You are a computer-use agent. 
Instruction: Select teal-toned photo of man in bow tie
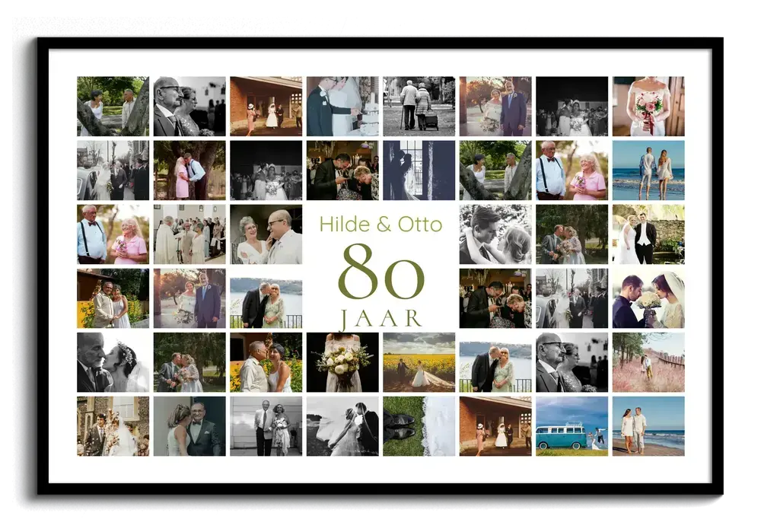pyautogui.click(x=189, y=426)
